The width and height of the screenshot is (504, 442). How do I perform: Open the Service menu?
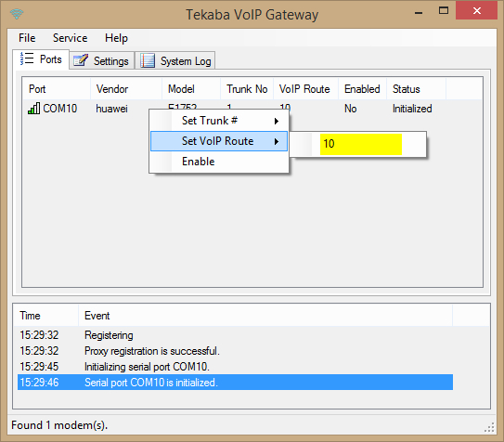[x=70, y=38]
